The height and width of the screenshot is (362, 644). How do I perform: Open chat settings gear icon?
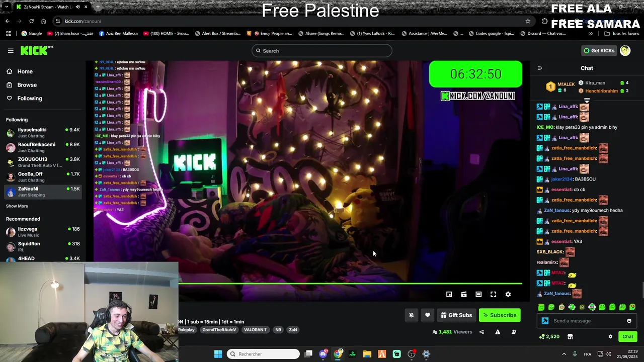[610, 337]
